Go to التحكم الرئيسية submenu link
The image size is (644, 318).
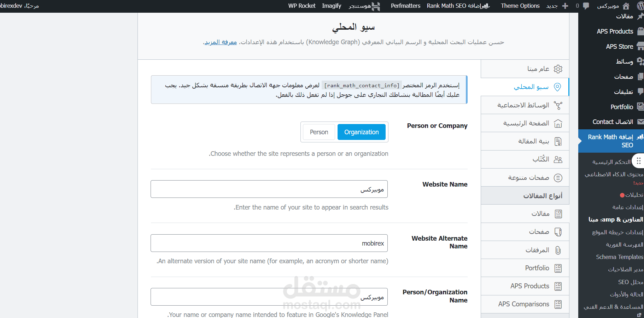(611, 162)
